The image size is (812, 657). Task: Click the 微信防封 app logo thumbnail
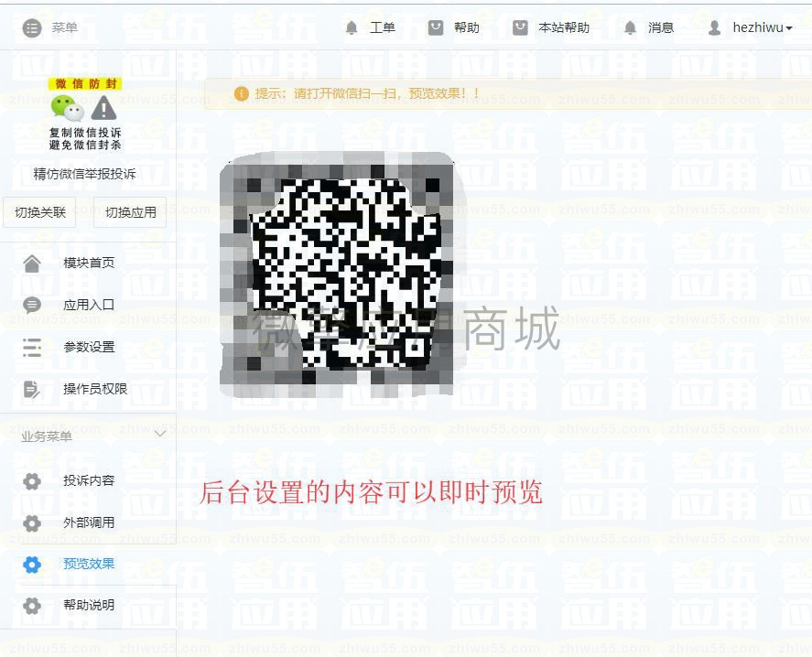pos(85,114)
